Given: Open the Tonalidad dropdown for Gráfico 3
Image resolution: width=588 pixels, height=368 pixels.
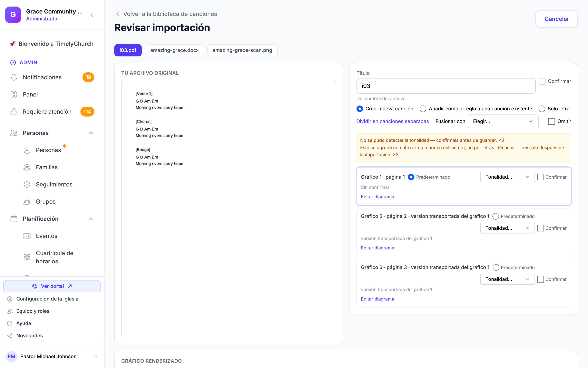Looking at the screenshot, I should (507, 279).
